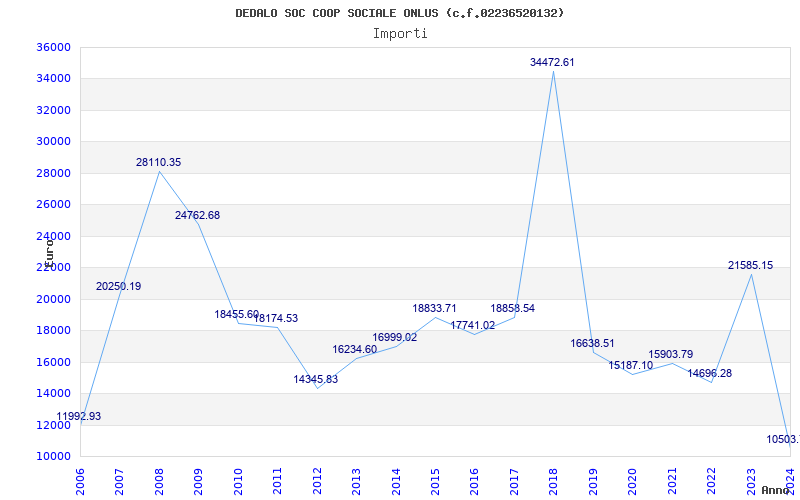Click x-axis year 2021
This screenshot has height=500, width=800.
point(672,481)
